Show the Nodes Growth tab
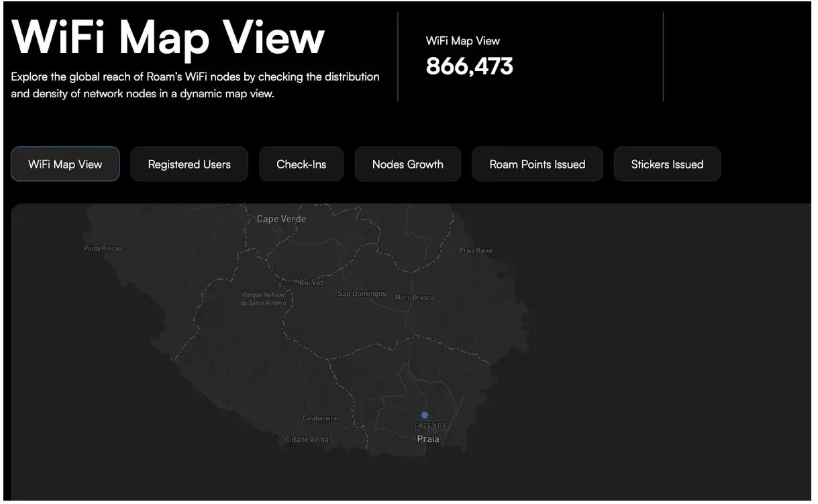818x504 pixels. pos(407,164)
